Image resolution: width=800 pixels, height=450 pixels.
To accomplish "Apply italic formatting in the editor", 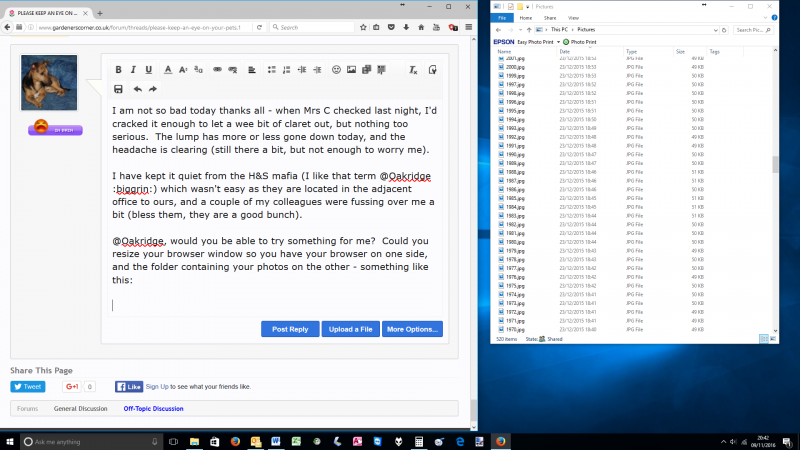I will (x=134, y=70).
